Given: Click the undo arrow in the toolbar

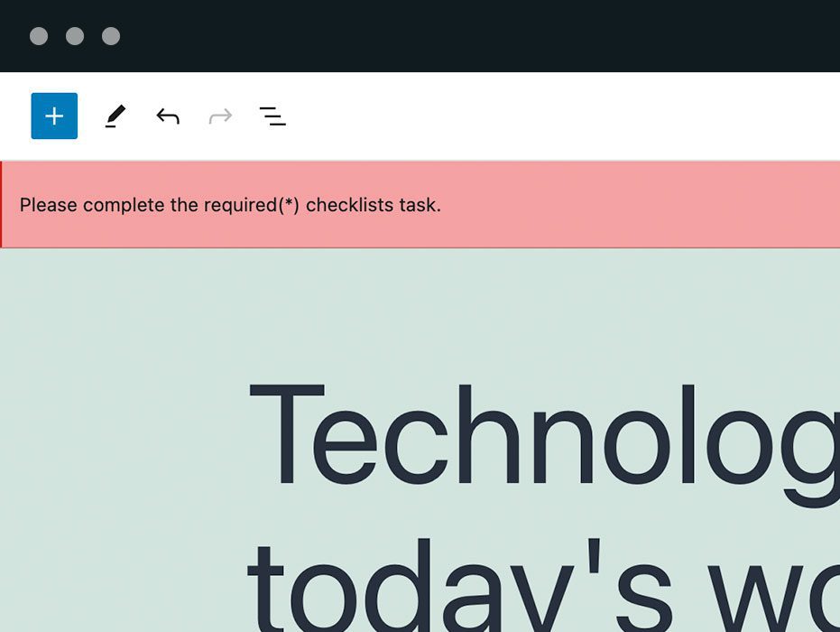Looking at the screenshot, I should [x=167, y=116].
